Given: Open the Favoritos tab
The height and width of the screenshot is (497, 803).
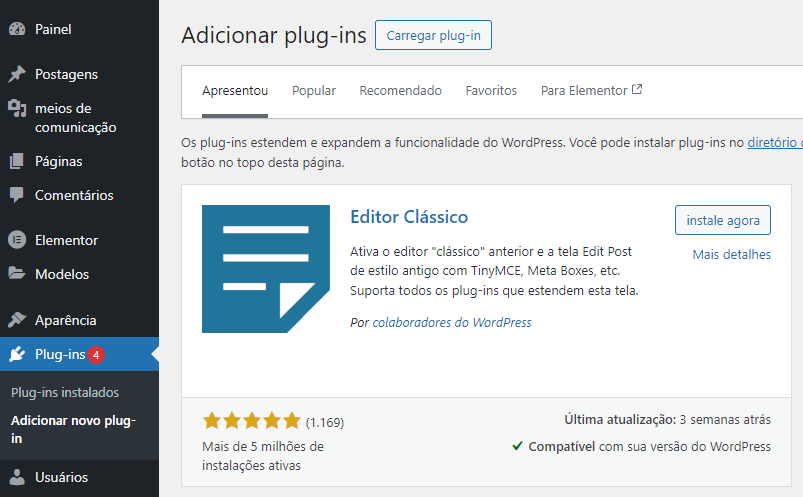Looking at the screenshot, I should (x=491, y=91).
